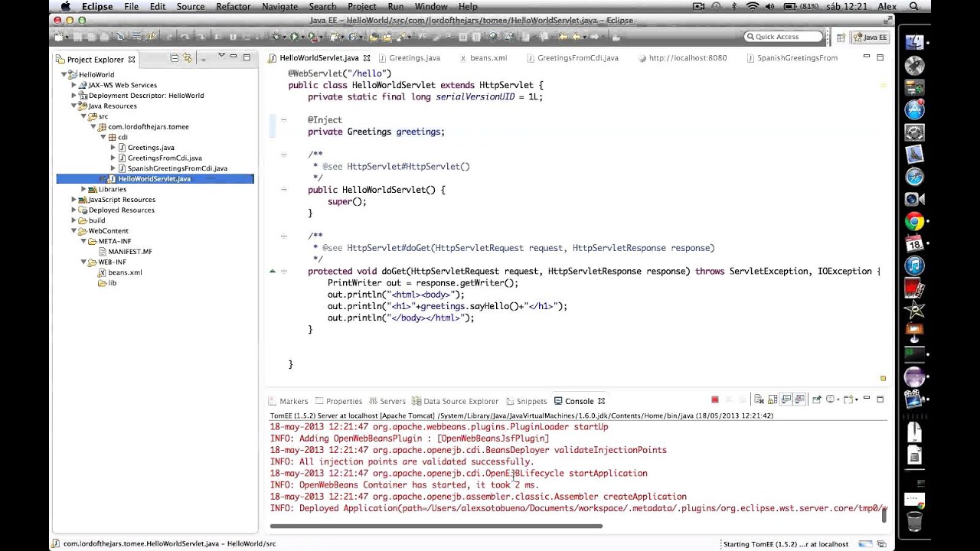The width and height of the screenshot is (980, 551).
Task: Toggle Show Console When Standard Out Changes
Action: [x=786, y=399]
